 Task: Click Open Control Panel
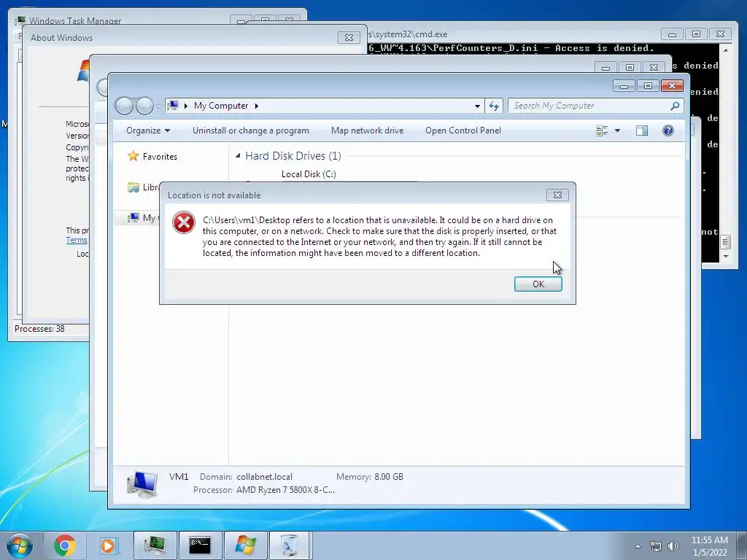[x=463, y=131]
